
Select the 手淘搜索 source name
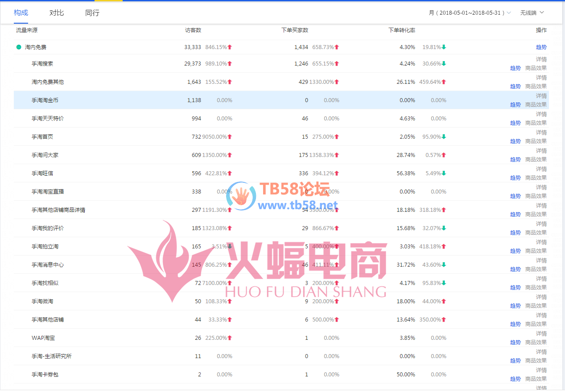pos(42,64)
